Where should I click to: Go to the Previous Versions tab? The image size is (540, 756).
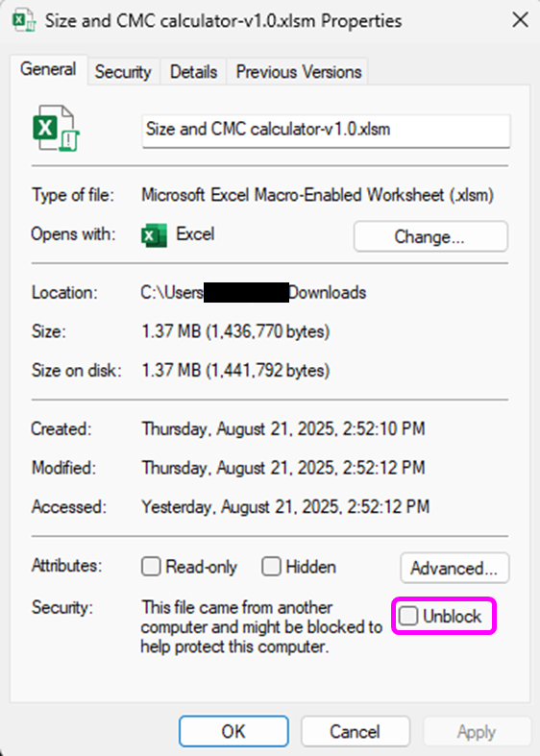pos(299,72)
